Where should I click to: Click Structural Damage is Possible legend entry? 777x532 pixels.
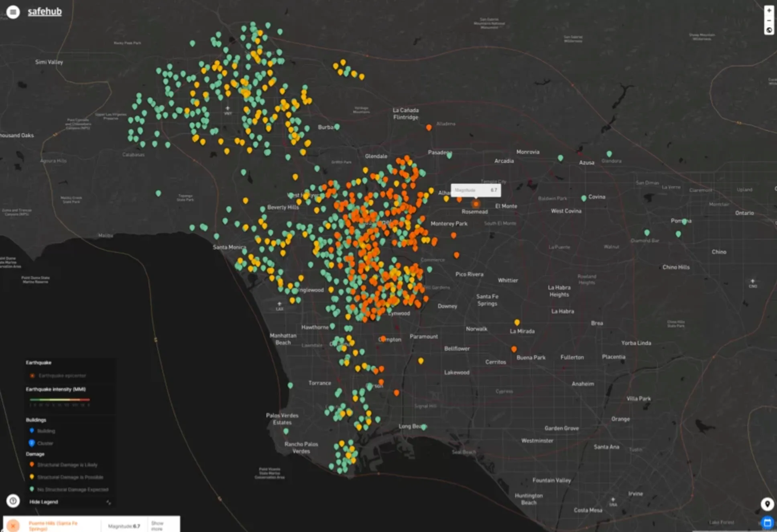66,477
